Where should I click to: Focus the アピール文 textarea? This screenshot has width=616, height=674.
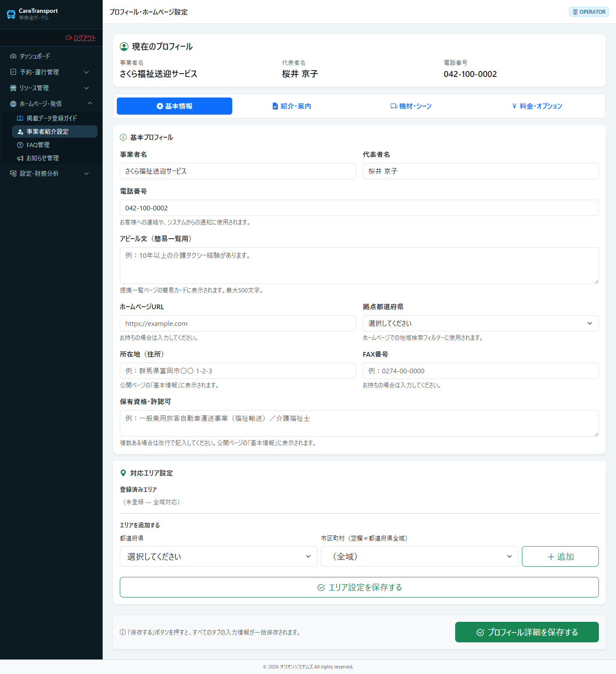click(x=359, y=266)
